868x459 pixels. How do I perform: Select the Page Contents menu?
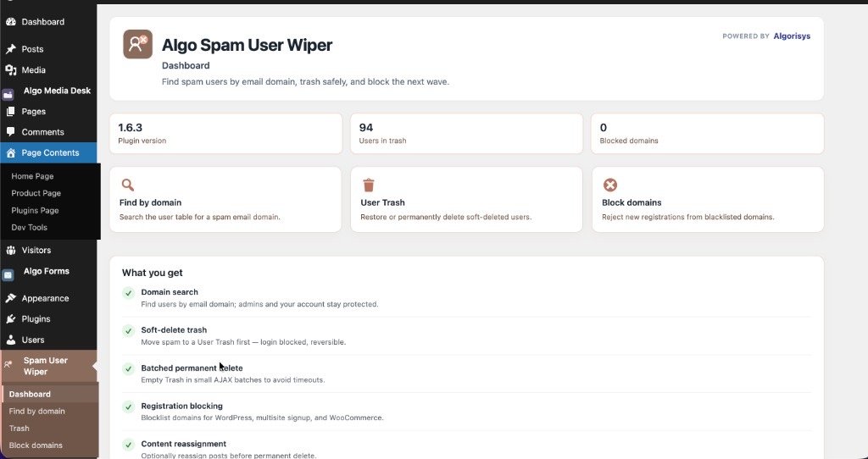coord(48,153)
